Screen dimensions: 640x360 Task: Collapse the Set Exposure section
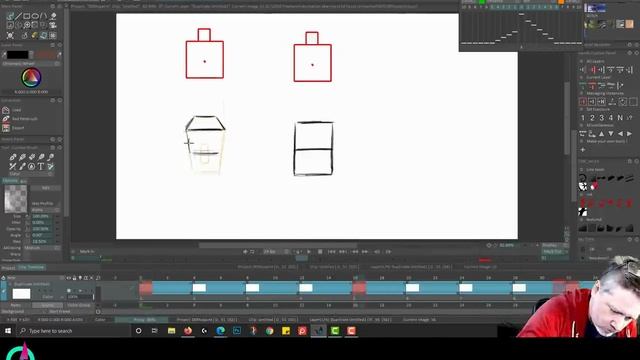(582, 109)
